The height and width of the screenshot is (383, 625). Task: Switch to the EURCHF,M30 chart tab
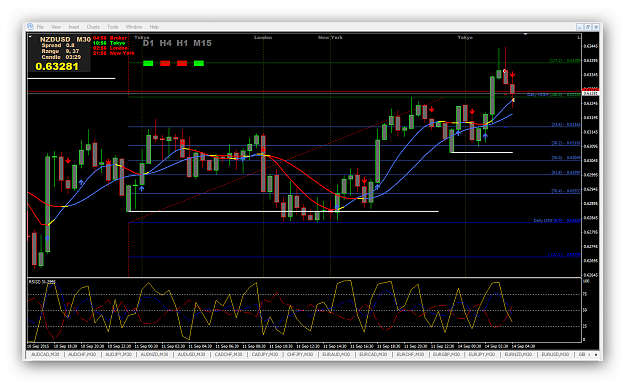click(x=410, y=354)
